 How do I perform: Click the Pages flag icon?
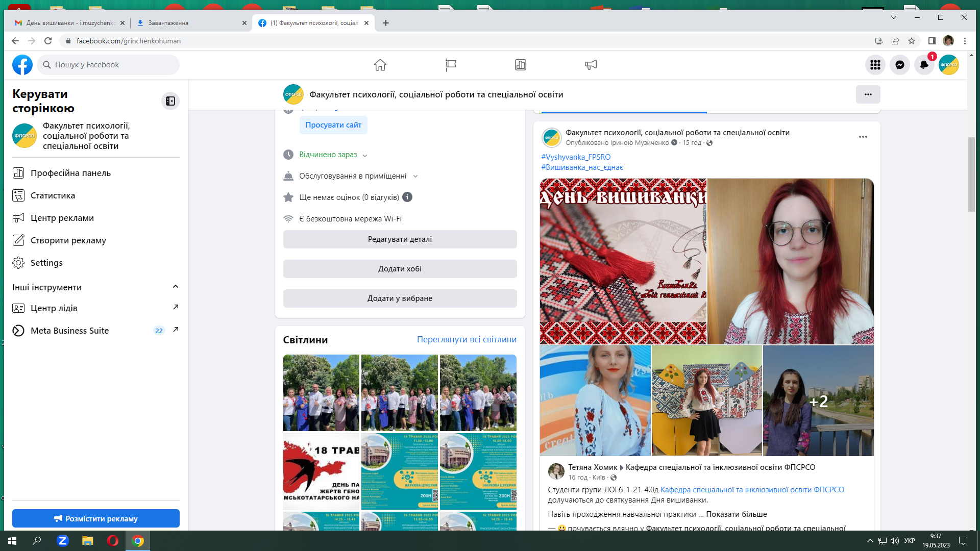tap(451, 65)
